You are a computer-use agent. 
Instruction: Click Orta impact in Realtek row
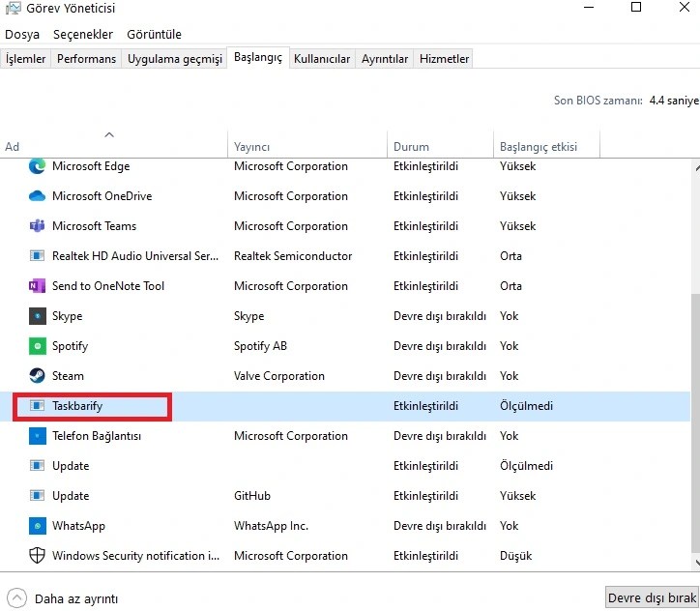510,256
